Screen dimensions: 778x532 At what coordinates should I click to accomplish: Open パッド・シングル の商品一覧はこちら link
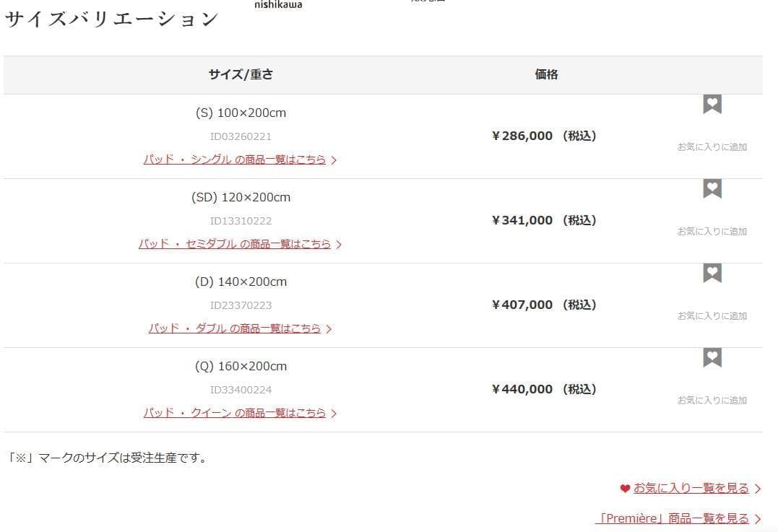[x=235, y=160]
